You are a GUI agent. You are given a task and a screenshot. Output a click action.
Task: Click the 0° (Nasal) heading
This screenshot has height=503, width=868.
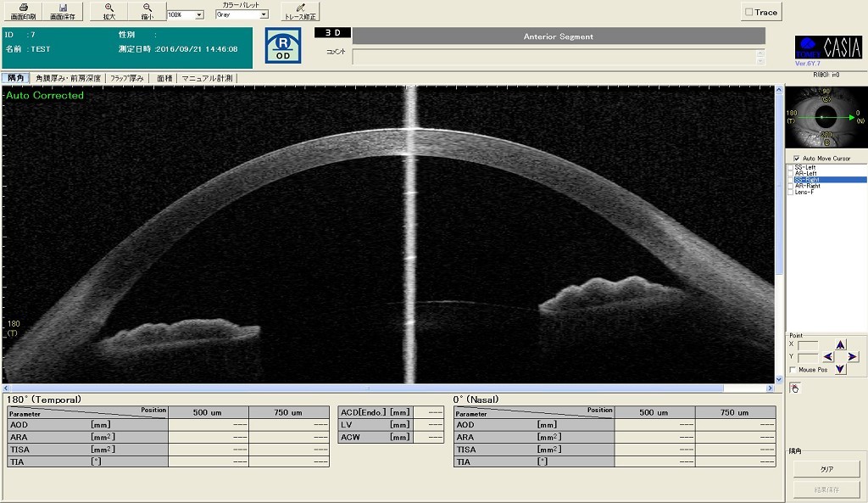[x=476, y=400]
